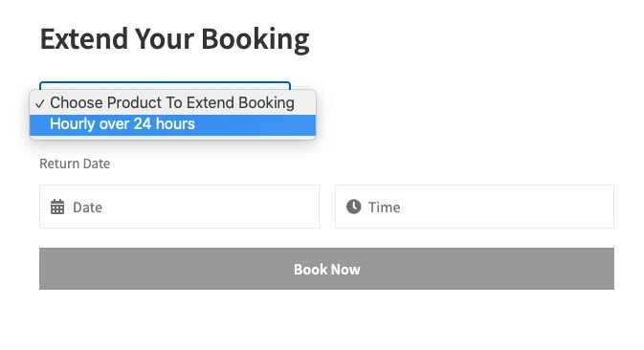
Task: Click the Book Now button
Action: 326,269
